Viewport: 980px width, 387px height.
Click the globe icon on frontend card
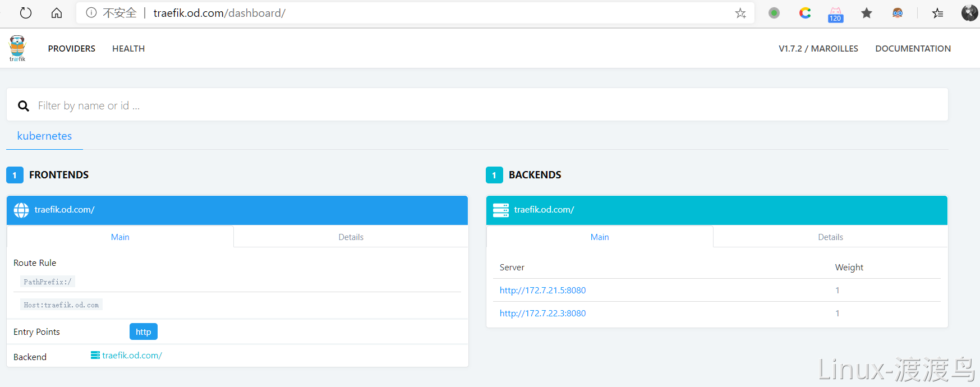click(x=21, y=210)
